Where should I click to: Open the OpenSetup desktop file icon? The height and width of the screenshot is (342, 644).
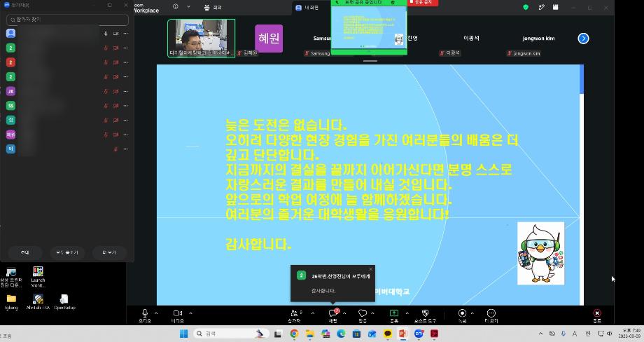tap(64, 302)
